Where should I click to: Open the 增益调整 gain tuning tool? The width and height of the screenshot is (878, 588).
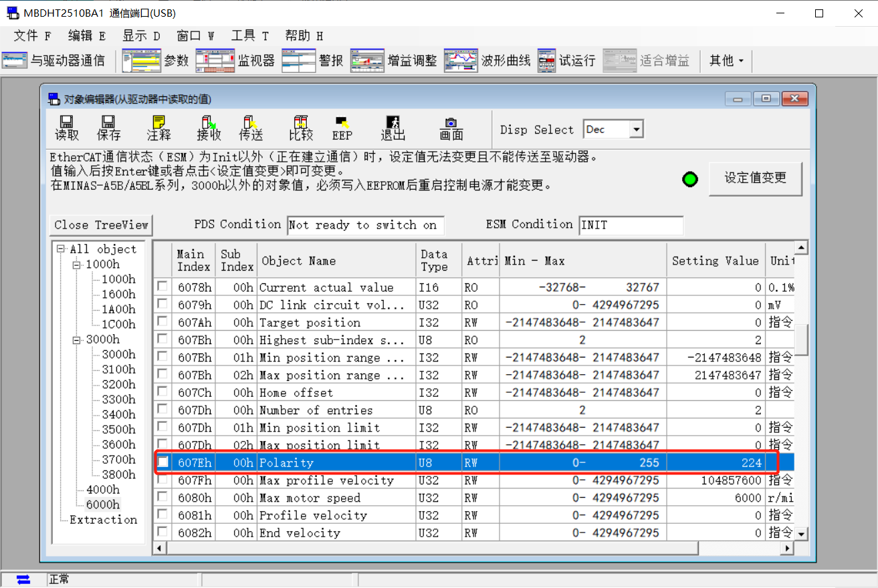click(394, 61)
